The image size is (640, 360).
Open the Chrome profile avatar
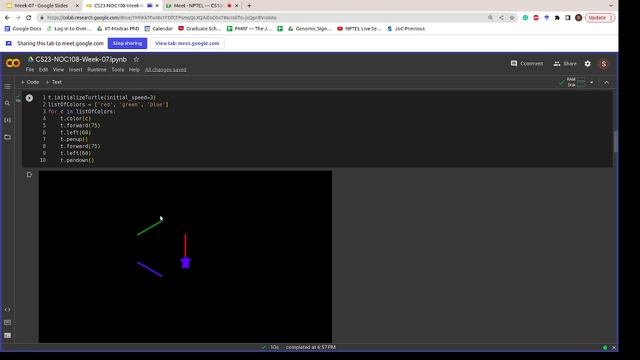(578, 18)
